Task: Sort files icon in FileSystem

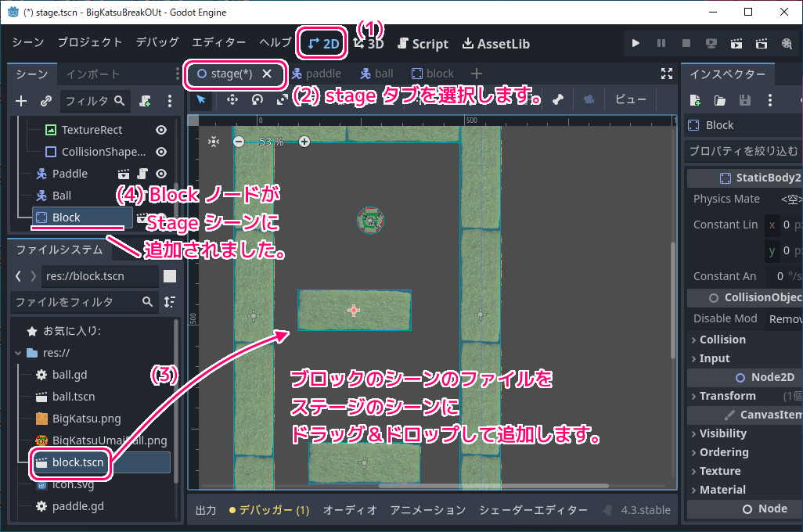Action: coord(170,301)
